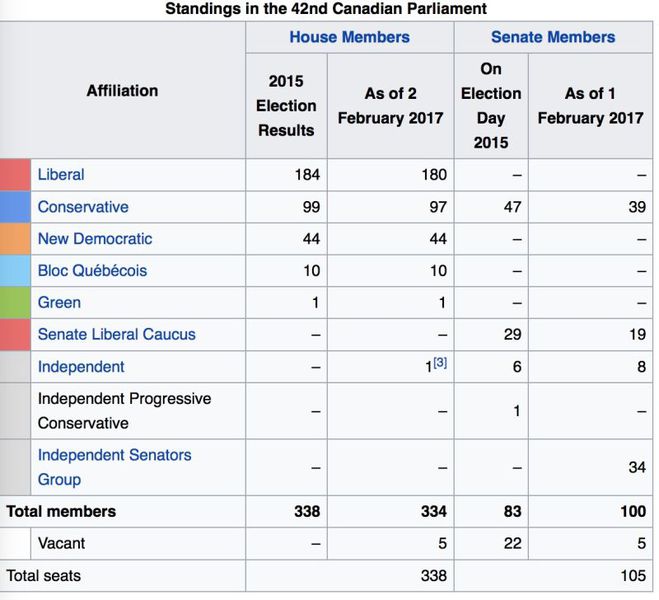The width and height of the screenshot is (659, 600).
Task: Click the Total members row label
Action: 61,512
